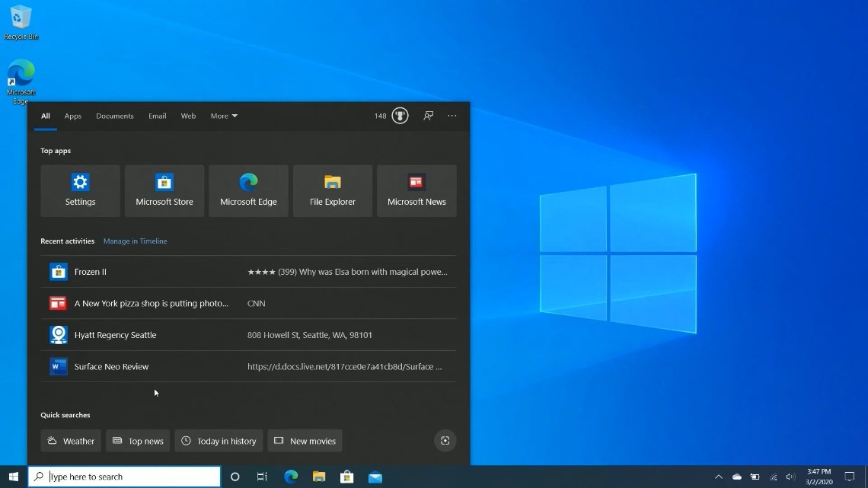868x488 pixels.
Task: Open Microsoft Edge from Top apps
Action: click(248, 190)
